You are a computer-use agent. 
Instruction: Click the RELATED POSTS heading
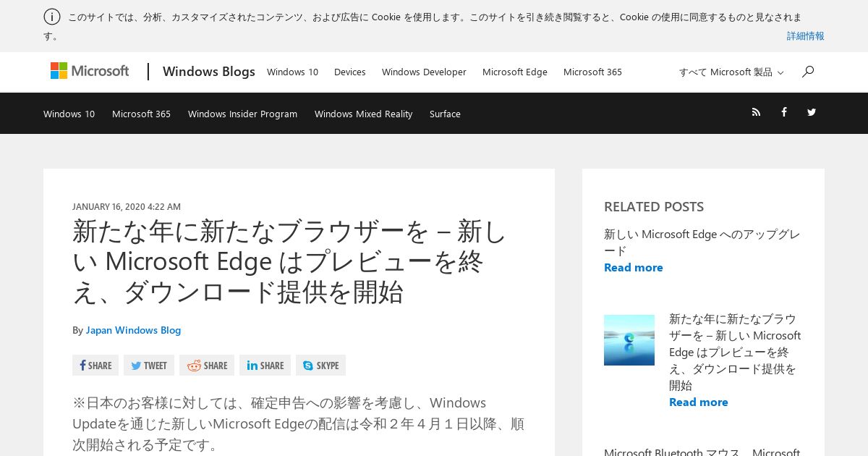click(x=654, y=206)
